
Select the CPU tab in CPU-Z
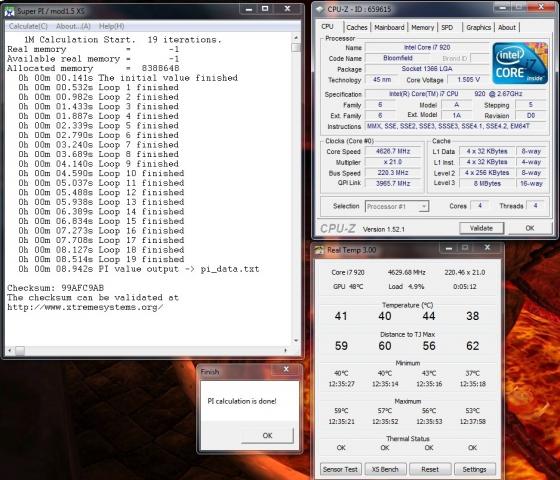click(x=328, y=27)
